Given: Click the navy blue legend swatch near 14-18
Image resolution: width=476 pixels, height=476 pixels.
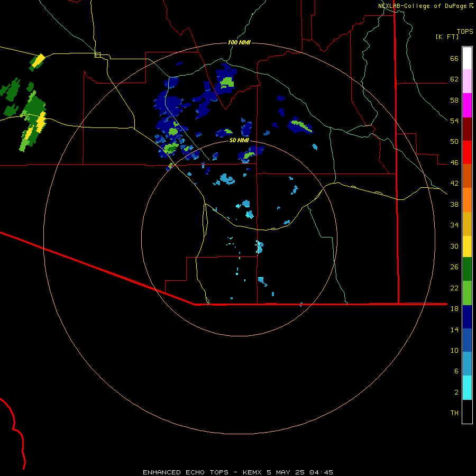Looking at the screenshot, I should pos(467,317).
